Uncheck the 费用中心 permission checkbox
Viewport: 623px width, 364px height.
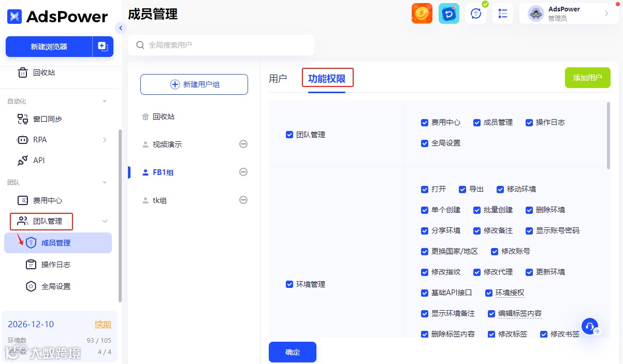click(425, 123)
